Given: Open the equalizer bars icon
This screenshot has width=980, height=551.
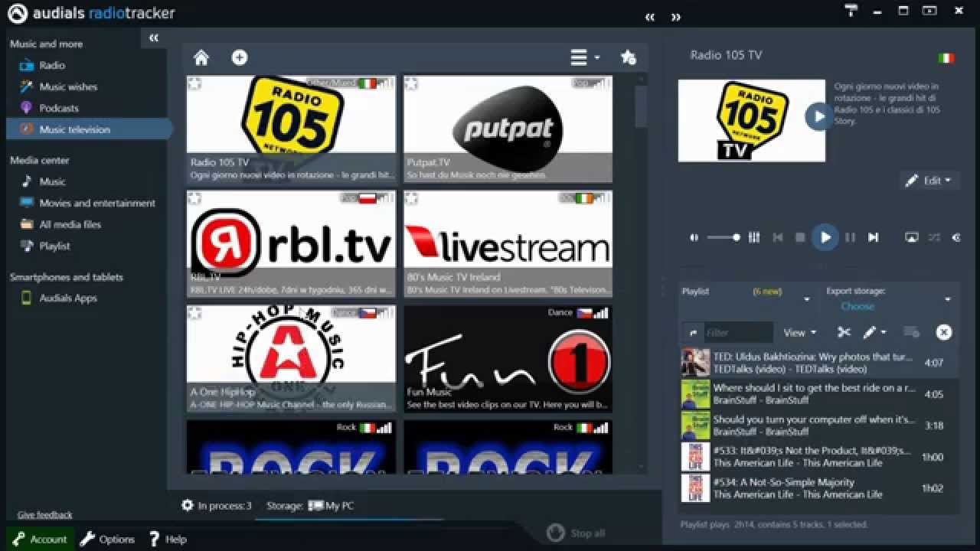Looking at the screenshot, I should 754,237.
